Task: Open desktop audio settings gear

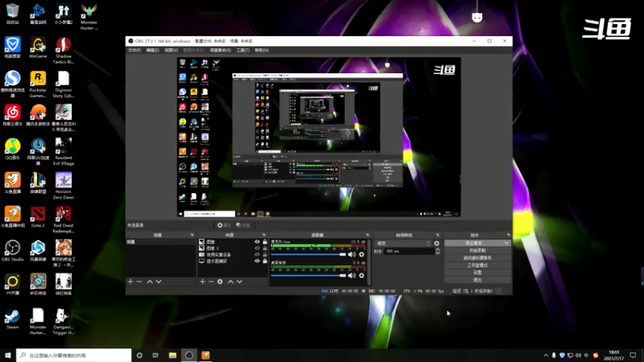Action: pyautogui.click(x=361, y=275)
